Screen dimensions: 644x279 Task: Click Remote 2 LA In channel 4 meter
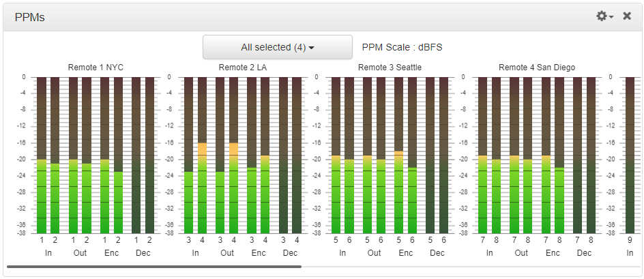coord(202,155)
